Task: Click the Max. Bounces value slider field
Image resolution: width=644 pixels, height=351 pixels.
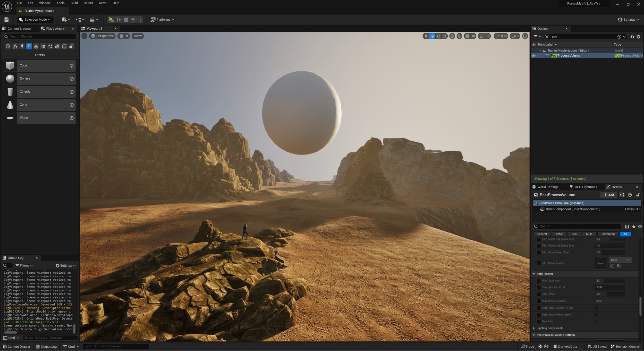Action: [x=610, y=281]
